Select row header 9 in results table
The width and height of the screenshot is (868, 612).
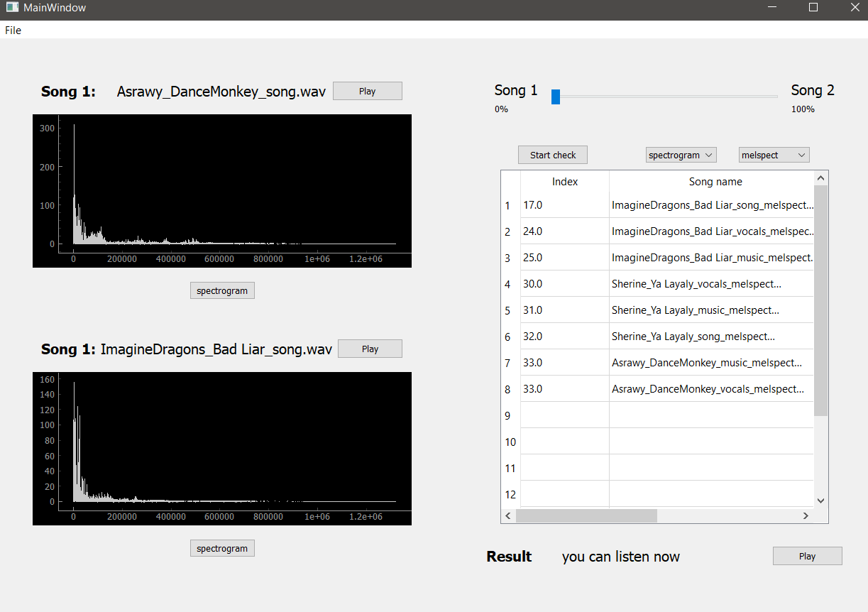point(510,415)
